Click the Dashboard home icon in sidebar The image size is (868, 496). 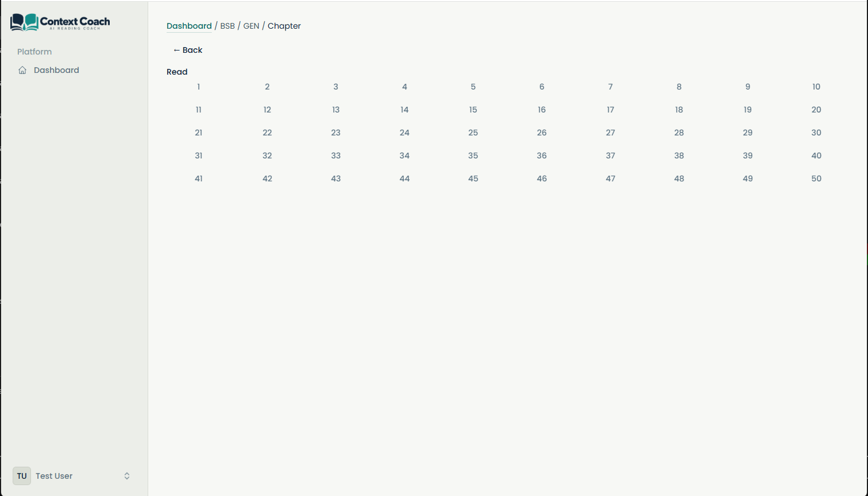pos(22,70)
